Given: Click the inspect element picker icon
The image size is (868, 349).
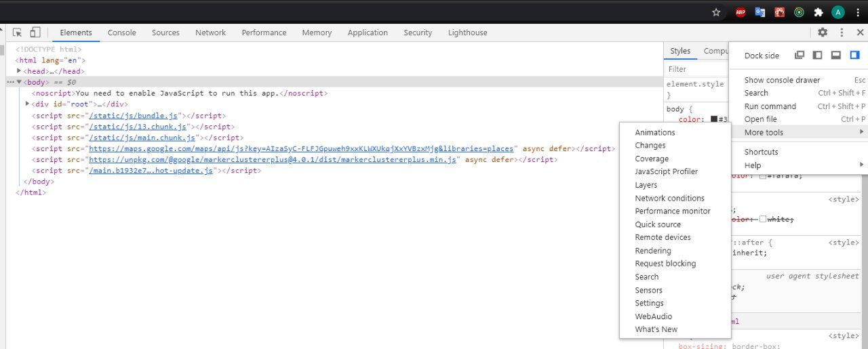Looking at the screenshot, I should pos(18,33).
